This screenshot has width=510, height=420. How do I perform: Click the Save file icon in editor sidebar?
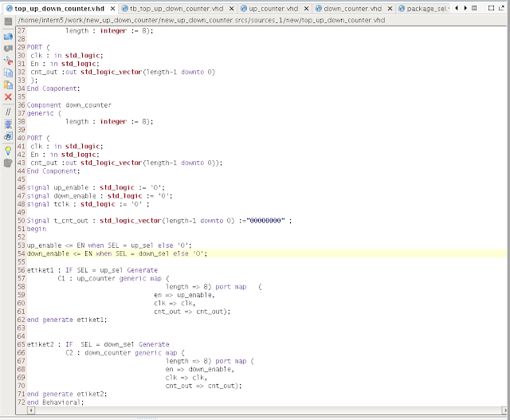point(8,22)
